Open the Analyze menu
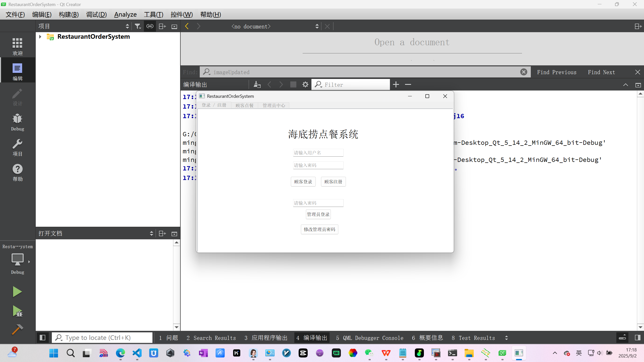The height and width of the screenshot is (362, 644). coord(125,15)
